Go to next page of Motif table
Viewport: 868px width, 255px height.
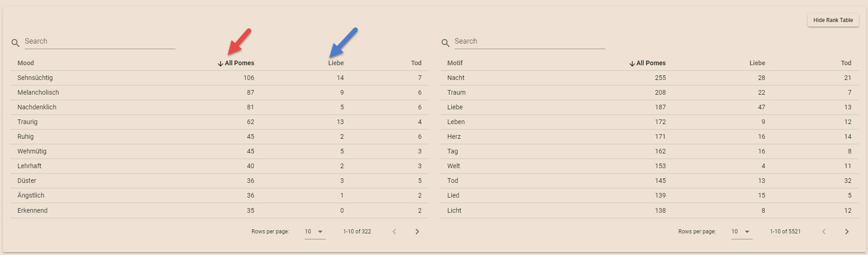pyautogui.click(x=847, y=232)
